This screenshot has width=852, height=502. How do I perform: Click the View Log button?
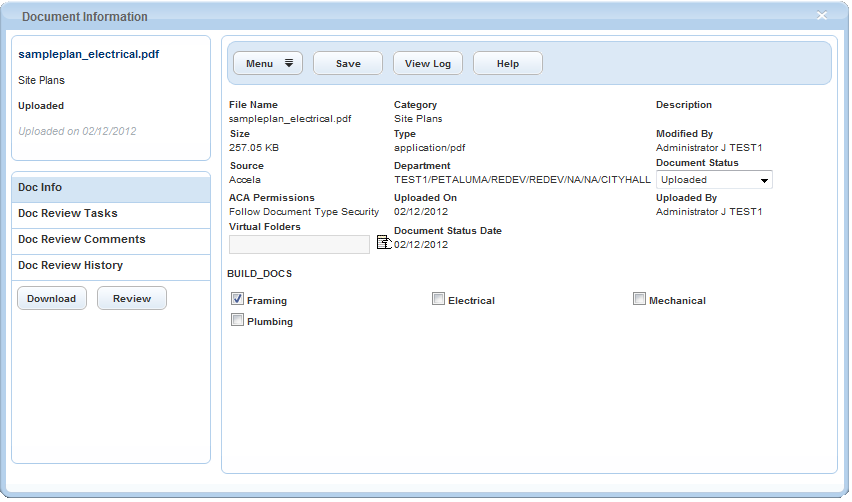[x=428, y=64]
